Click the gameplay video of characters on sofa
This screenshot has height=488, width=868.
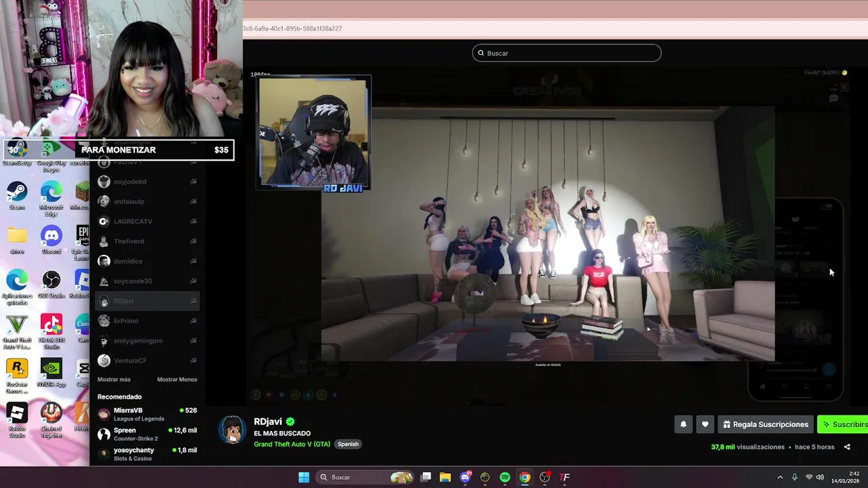pyautogui.click(x=548, y=234)
